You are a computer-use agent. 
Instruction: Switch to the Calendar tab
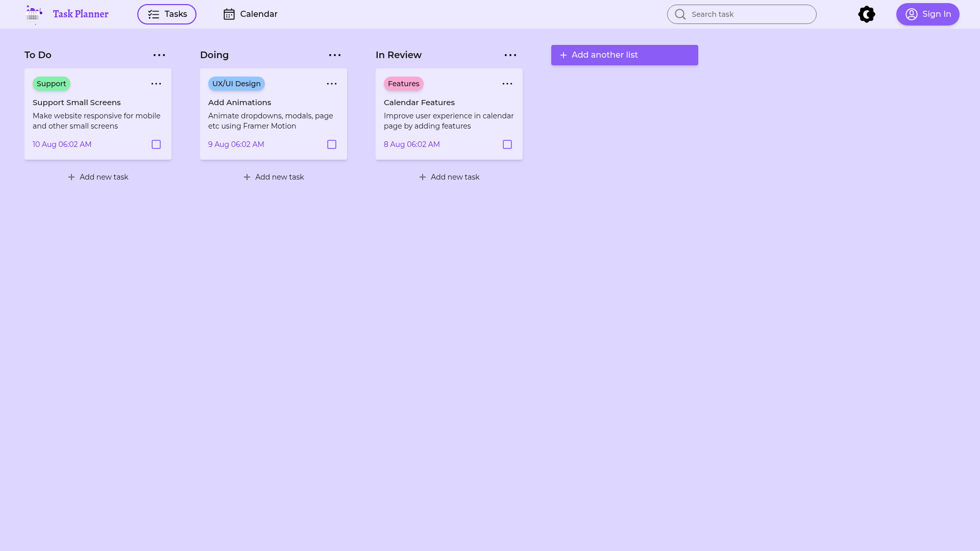coord(250,14)
